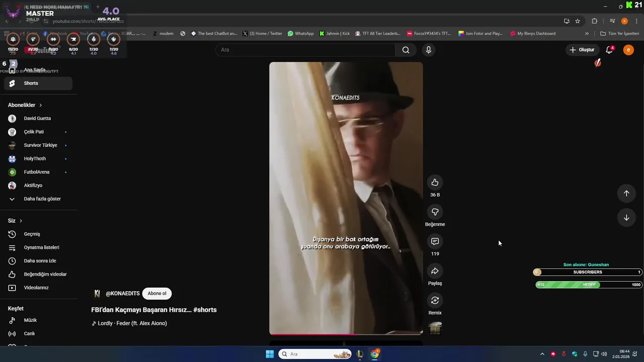Open the taskbar volume speaker icon
Screen dimensions: 644x362
[x=604, y=354]
